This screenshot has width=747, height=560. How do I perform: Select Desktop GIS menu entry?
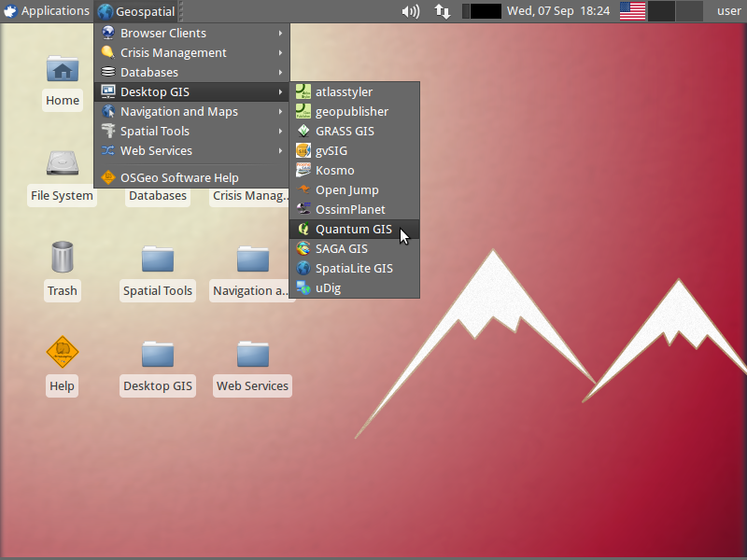pos(192,91)
